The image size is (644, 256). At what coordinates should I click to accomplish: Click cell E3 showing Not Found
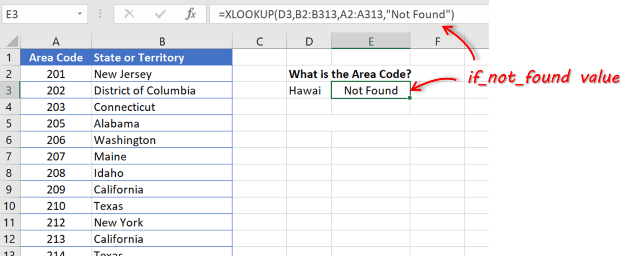pyautogui.click(x=371, y=90)
